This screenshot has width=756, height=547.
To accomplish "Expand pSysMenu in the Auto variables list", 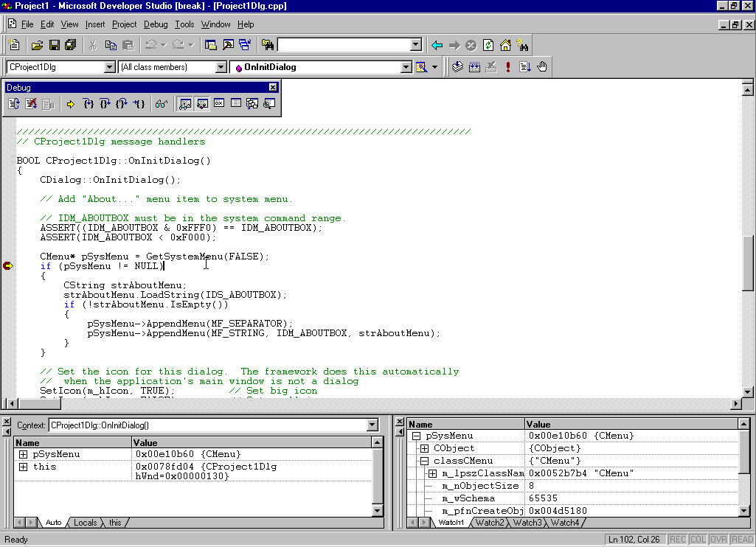I will click(23, 454).
